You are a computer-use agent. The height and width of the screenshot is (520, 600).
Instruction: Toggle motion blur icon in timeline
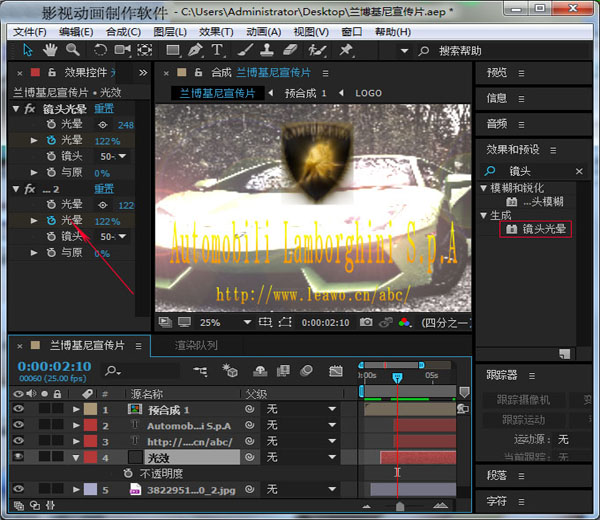point(306,370)
